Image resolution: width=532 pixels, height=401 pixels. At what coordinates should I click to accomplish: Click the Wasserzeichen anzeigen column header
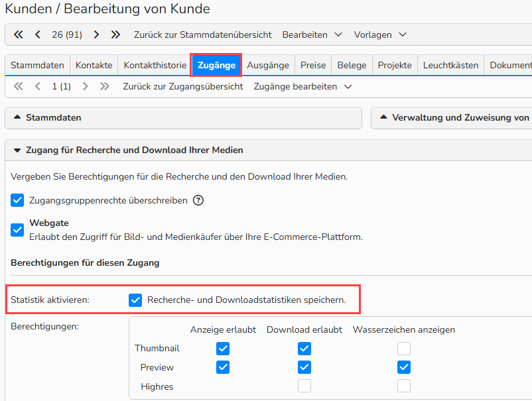(x=404, y=329)
